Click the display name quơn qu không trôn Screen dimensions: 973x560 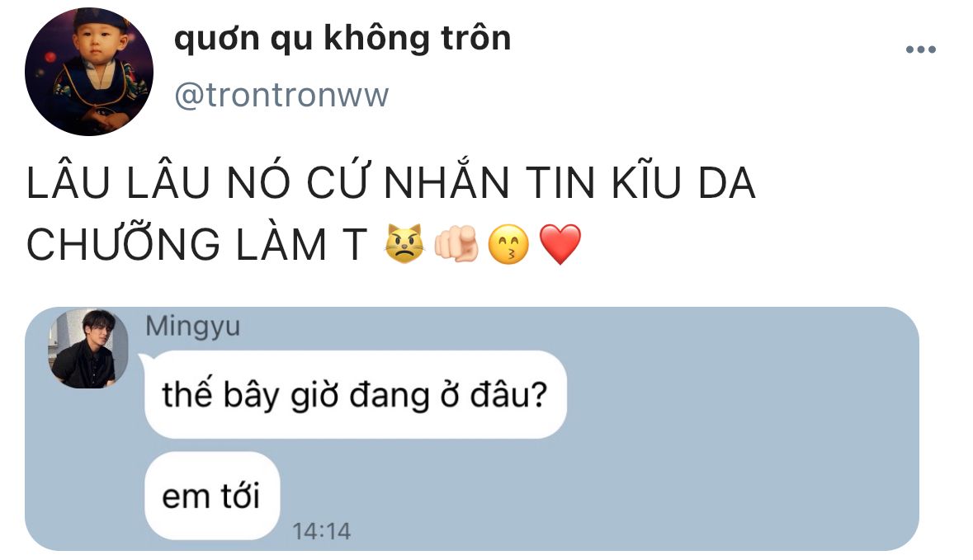point(342,39)
